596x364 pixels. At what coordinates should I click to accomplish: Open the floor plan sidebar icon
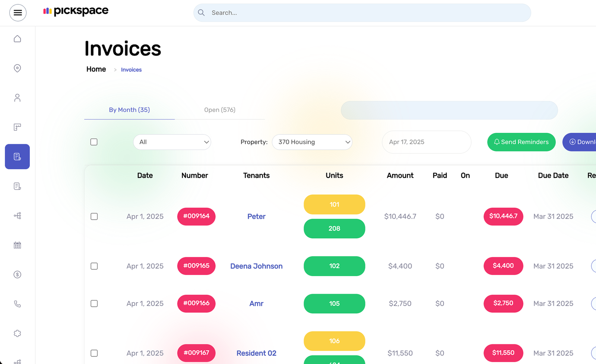pos(17,127)
